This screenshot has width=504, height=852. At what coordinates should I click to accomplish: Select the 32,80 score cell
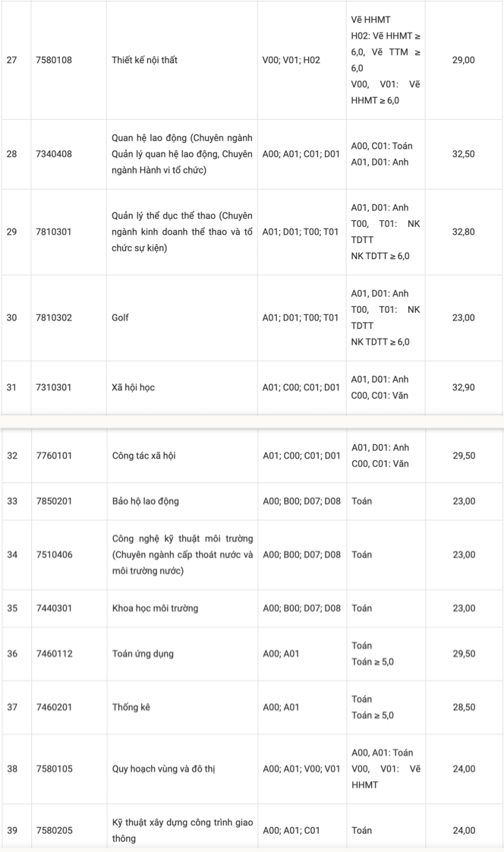463,232
